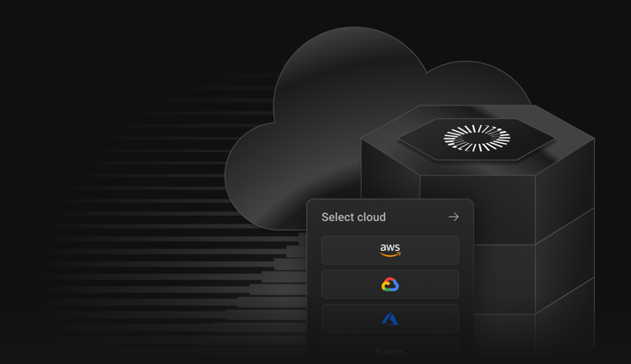Pick the Microsoft Azure logo

390,319
